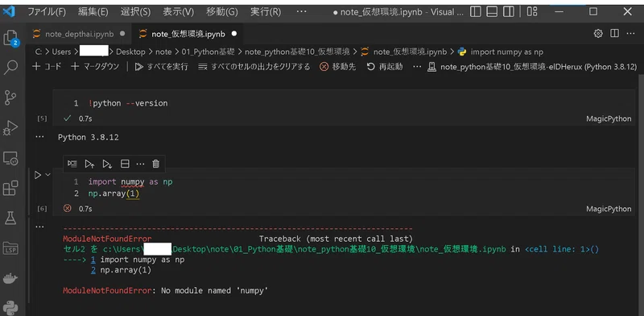644x316 pixels.
Task: Split the editor to the right
Action: point(614,34)
